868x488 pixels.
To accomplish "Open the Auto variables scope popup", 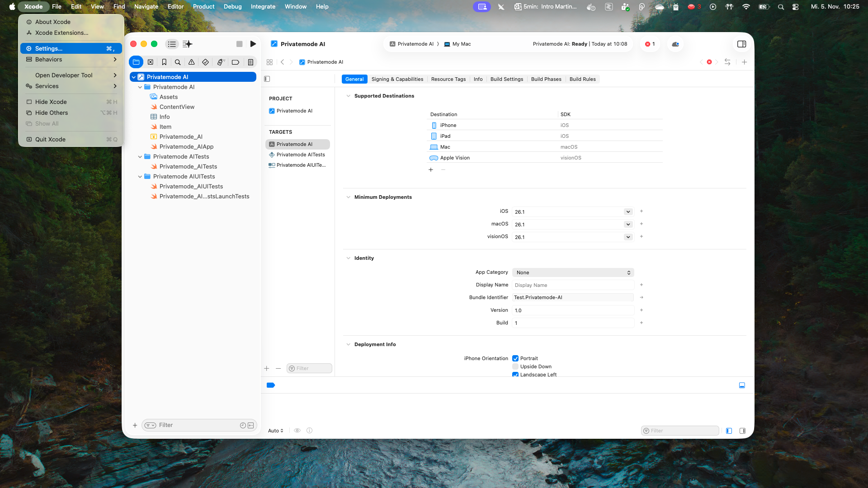I will [x=276, y=431].
